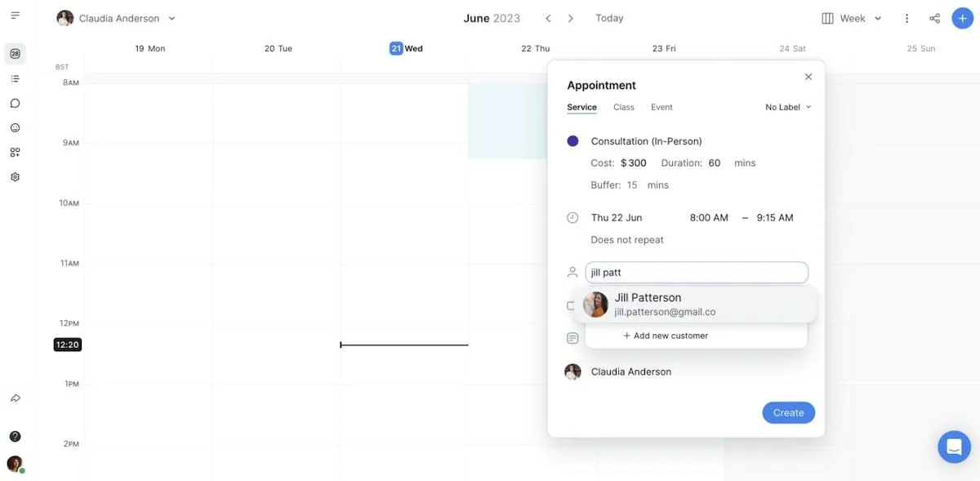Click Claudia Anderson avatar in appointment form

(x=572, y=372)
